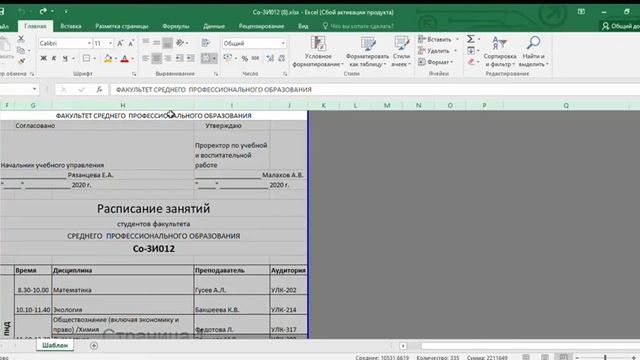640x360 pixels.
Task: Open the Calibri font name dropdown
Action: pyautogui.click(x=89, y=43)
